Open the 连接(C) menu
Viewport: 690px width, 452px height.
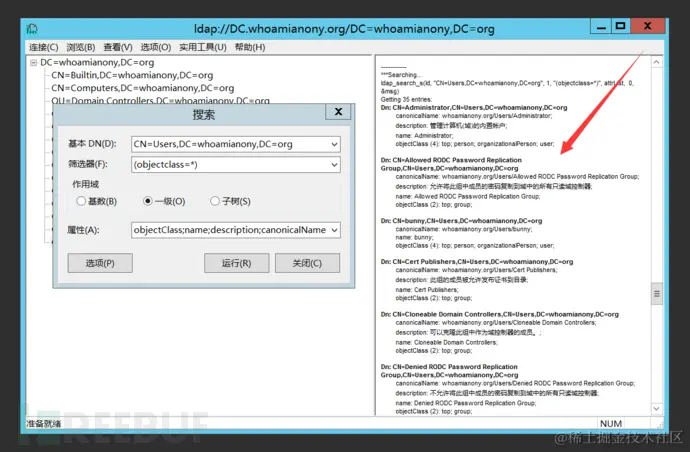[x=44, y=47]
